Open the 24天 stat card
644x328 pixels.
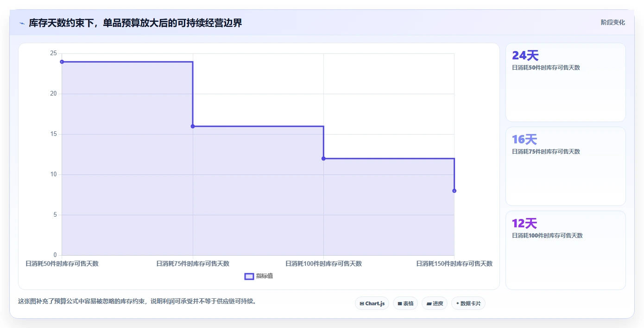point(565,82)
